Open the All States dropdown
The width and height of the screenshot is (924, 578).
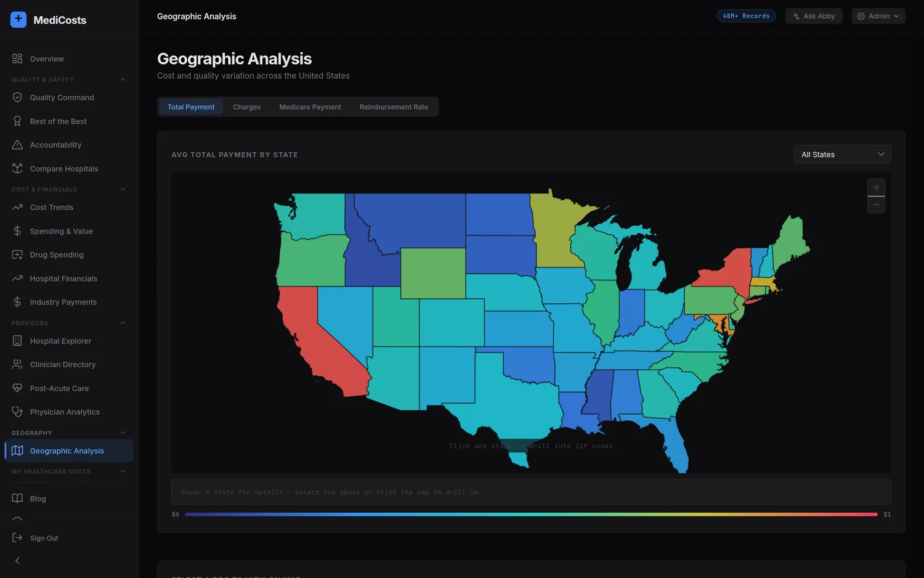[842, 154]
